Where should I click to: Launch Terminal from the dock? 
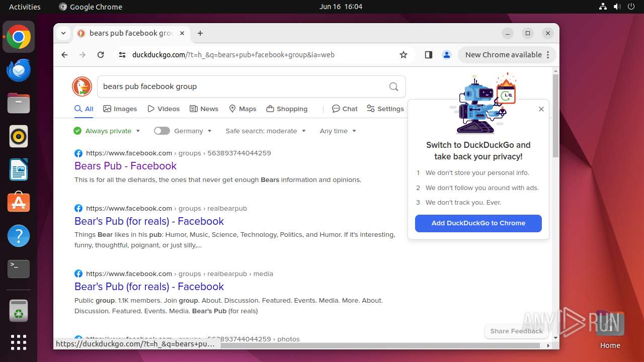coord(19,269)
